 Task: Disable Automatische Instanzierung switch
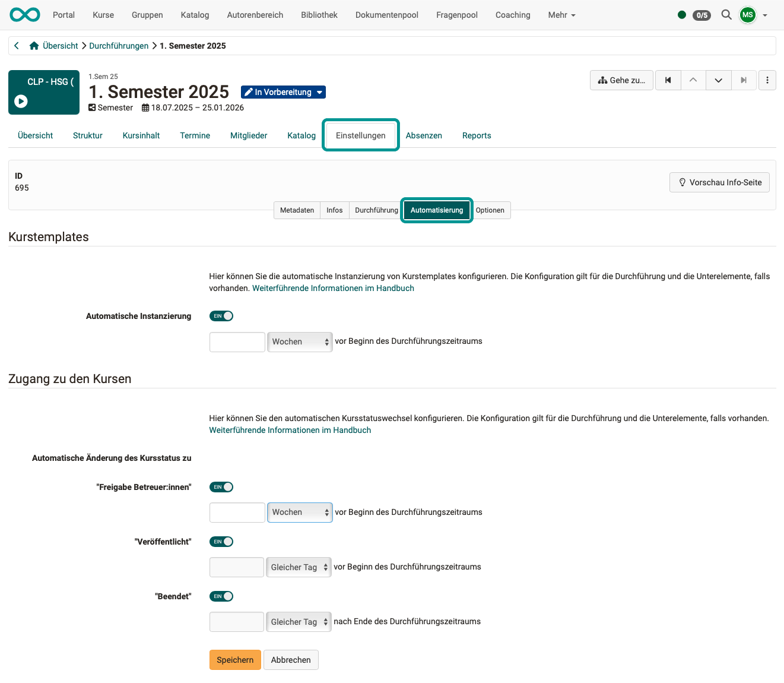221,315
